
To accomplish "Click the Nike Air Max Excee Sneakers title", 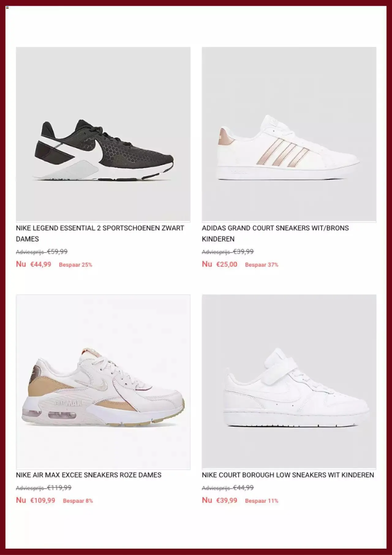I will coord(89,475).
